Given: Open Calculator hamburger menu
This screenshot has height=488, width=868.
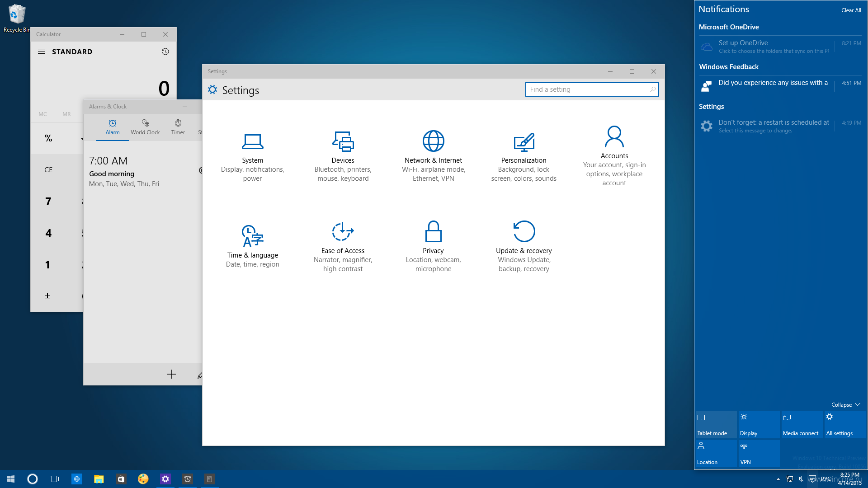Looking at the screenshot, I should 42,52.
